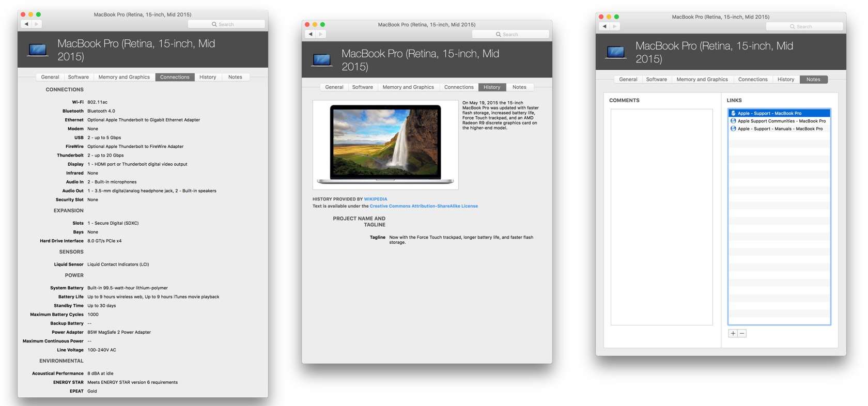The width and height of the screenshot is (868, 406).
Task: Click 'Optional Apple Thunderbolt to FireWire Adapter'
Action: tap(135, 147)
